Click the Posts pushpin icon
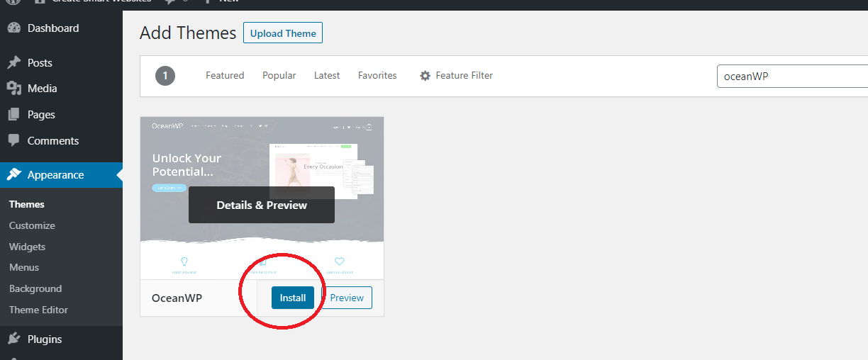The height and width of the screenshot is (360, 868). pyautogui.click(x=13, y=62)
